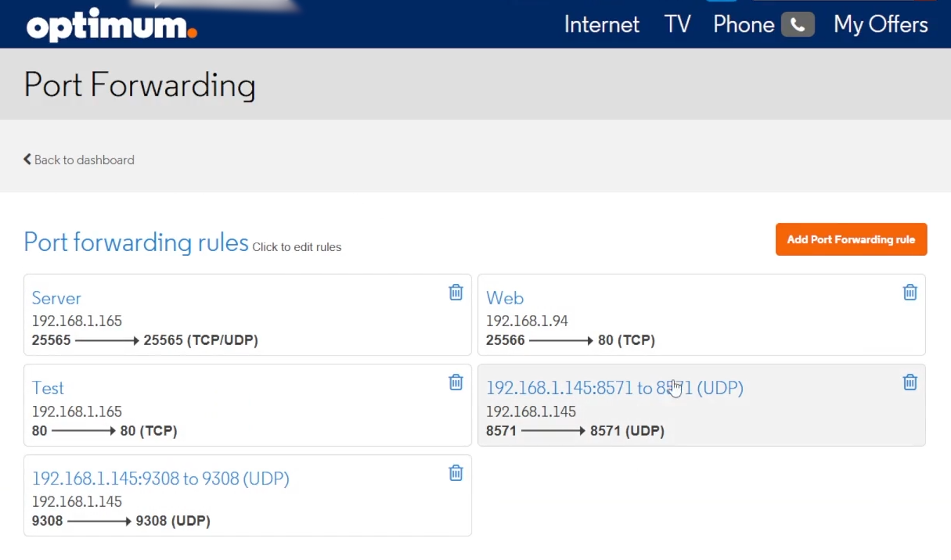Viewport: 951px width, 560px height.
Task: Delete the Test port forwarding rule
Action: click(456, 382)
